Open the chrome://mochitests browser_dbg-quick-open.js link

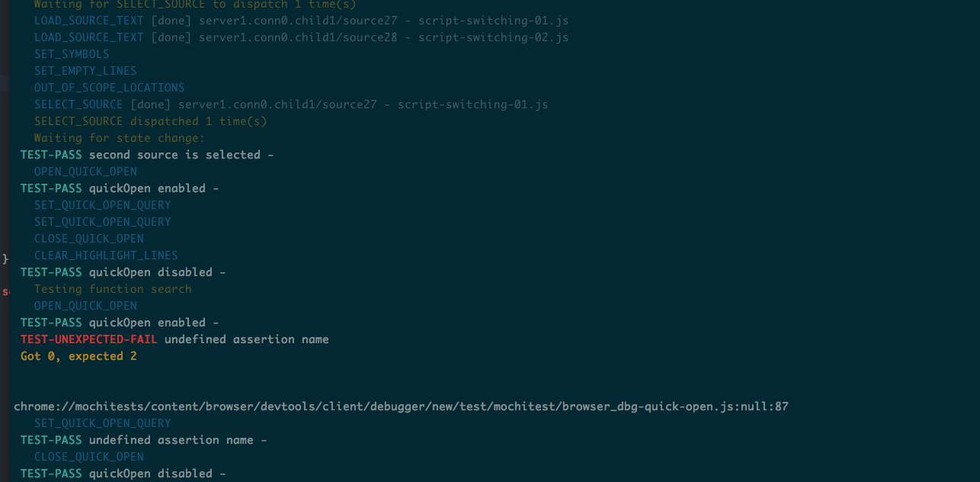coord(401,406)
